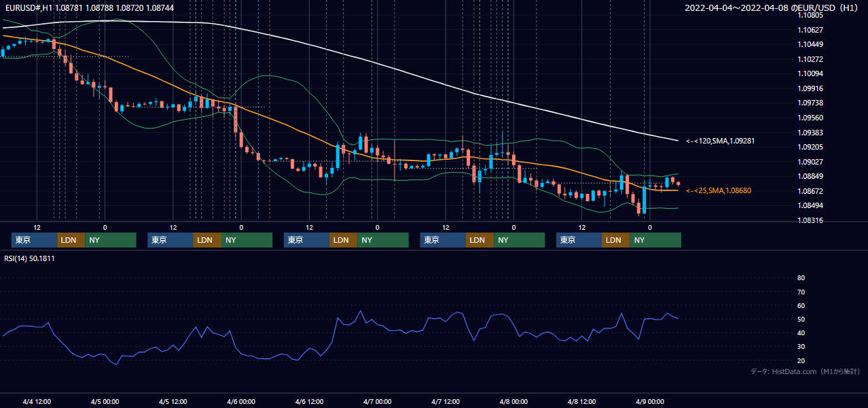The image size is (868, 408).
Task: Click price axis value 1.09205
Action: click(810, 147)
